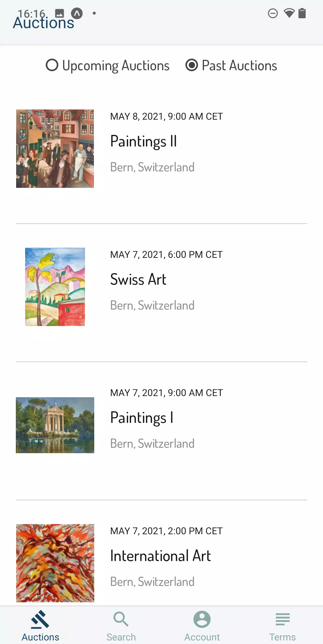
Task: Open the Swiss Art auction title
Action: tap(138, 280)
